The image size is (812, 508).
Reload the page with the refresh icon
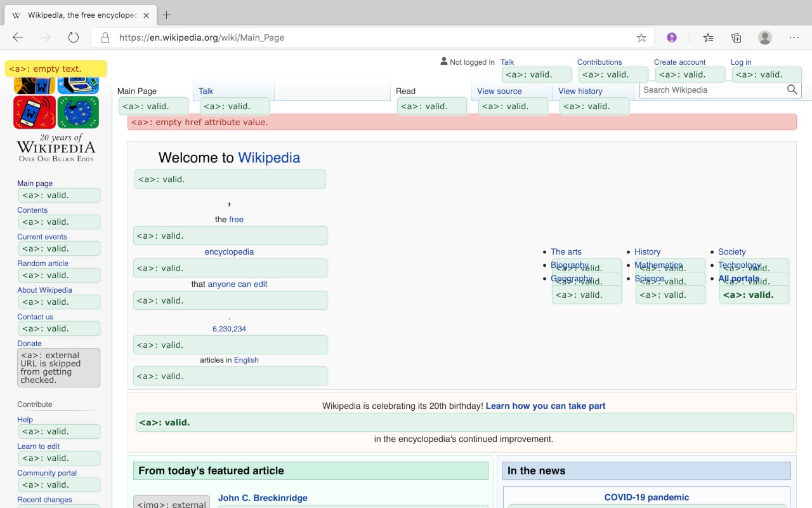74,37
